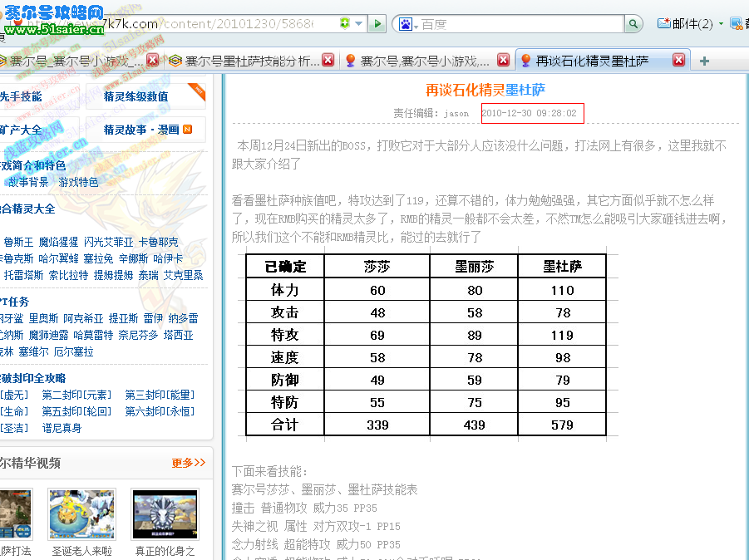Open the 艾克里桑 link
Image resolution: width=749 pixels, height=560 pixels.
click(184, 276)
